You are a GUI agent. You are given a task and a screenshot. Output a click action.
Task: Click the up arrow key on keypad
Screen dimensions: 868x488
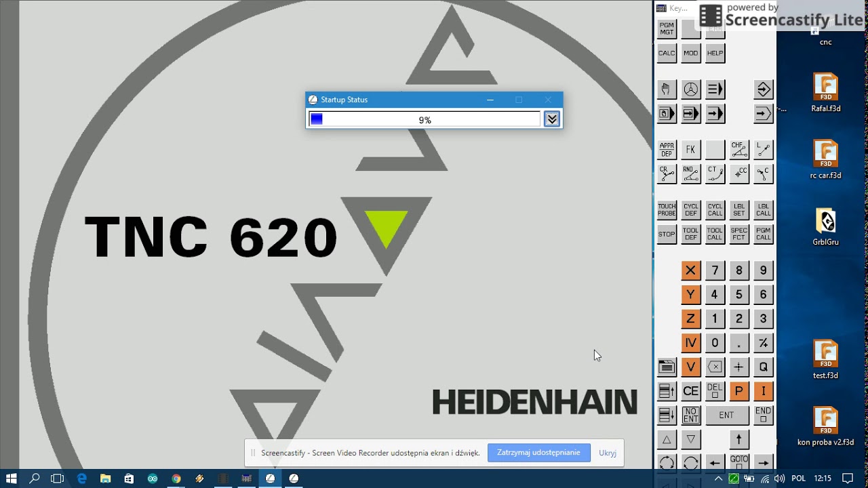click(739, 439)
